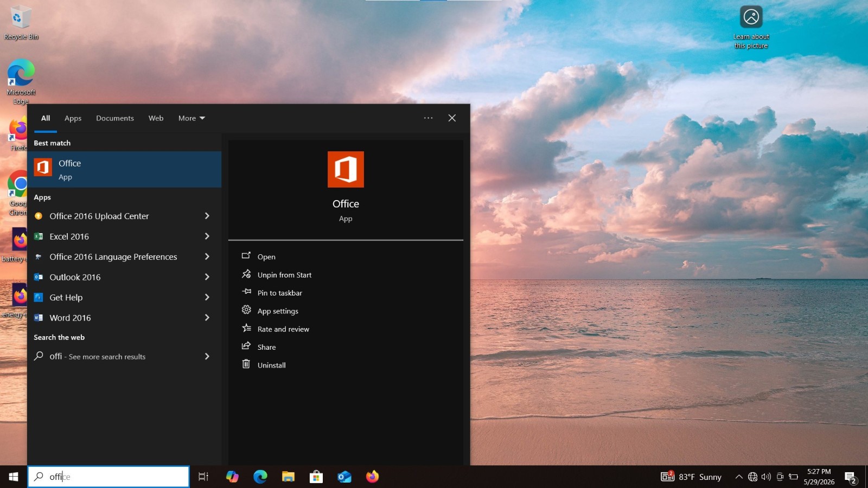The width and height of the screenshot is (868, 488).
Task: Open Outlook from the taskbar
Action: (344, 477)
